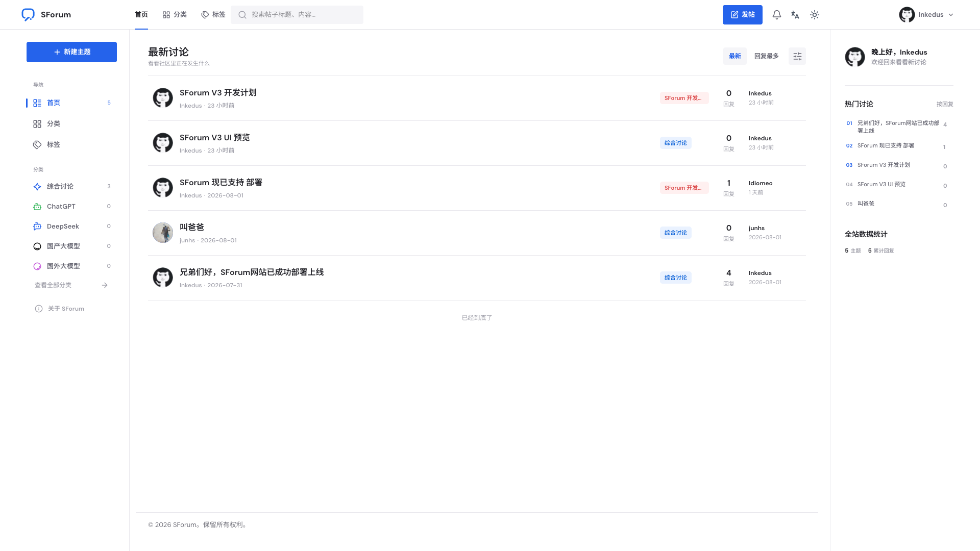Select the 最新 sort tab
Viewport: 980px width, 551px height.
pos(735,56)
